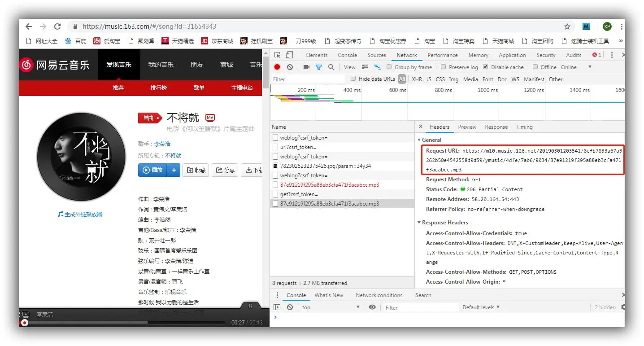Filter requests by Media type

[x=470, y=79]
